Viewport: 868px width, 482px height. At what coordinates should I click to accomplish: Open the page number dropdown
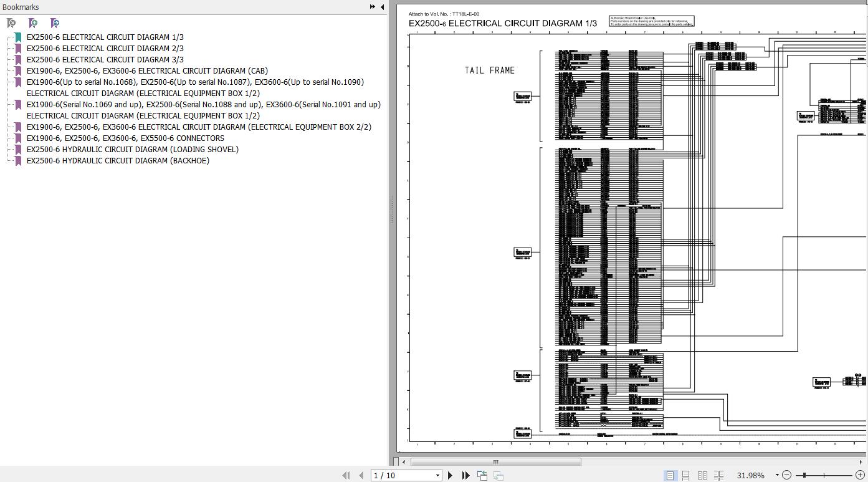pyautogui.click(x=437, y=476)
